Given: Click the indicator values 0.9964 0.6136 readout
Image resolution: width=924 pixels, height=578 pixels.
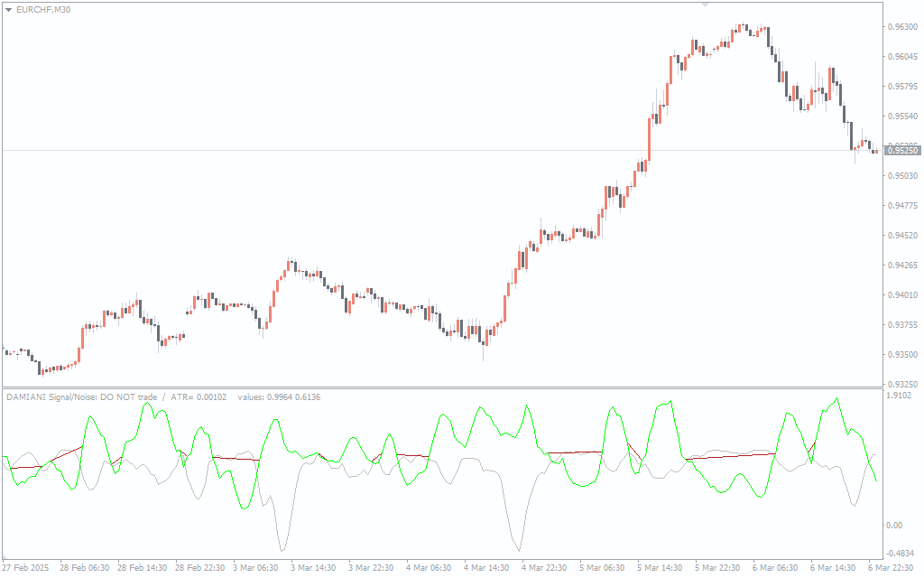Looking at the screenshot, I should (x=279, y=397).
